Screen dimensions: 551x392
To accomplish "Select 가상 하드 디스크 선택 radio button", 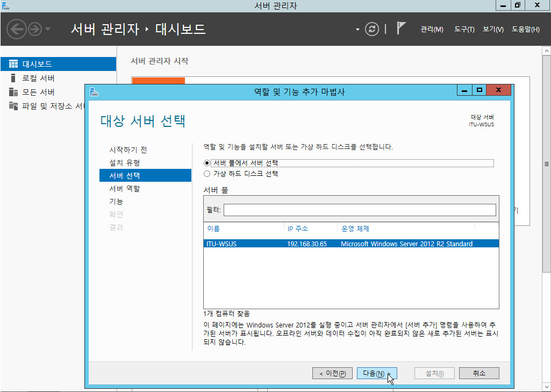I will click(x=207, y=174).
